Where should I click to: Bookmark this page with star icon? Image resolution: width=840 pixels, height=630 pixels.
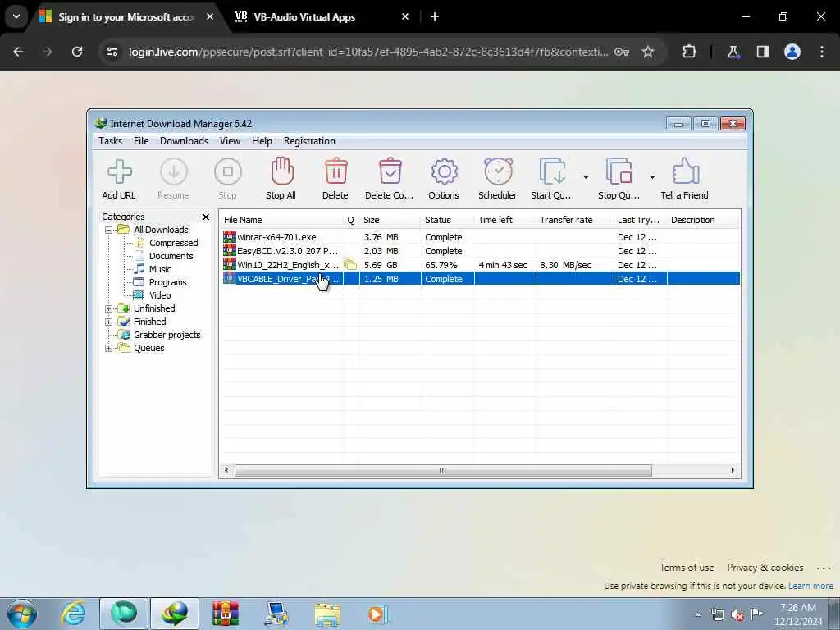click(x=648, y=52)
